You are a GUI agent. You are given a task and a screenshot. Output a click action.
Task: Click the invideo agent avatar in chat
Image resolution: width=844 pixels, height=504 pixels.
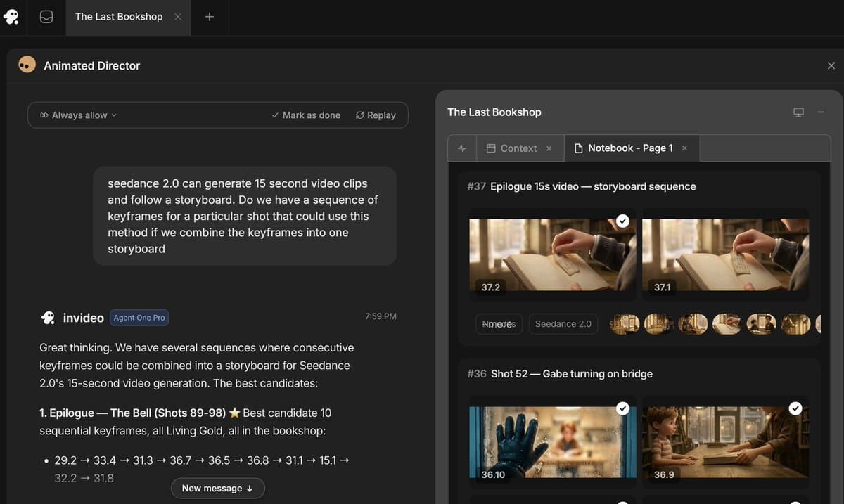coord(48,318)
